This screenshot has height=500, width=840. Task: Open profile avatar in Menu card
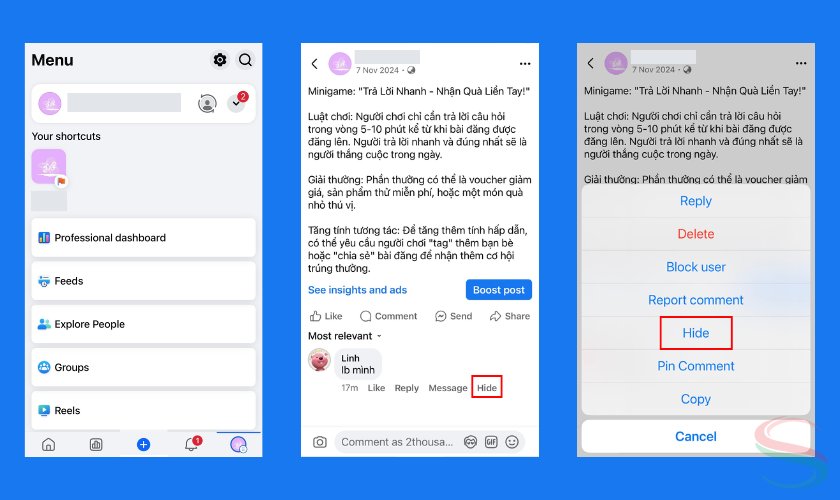point(50,103)
